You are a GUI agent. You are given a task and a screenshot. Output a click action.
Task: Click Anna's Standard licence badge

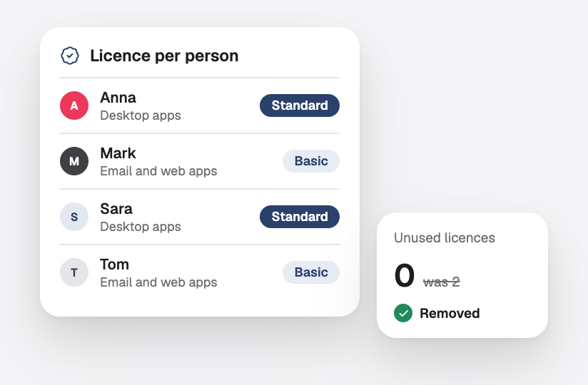tap(300, 106)
